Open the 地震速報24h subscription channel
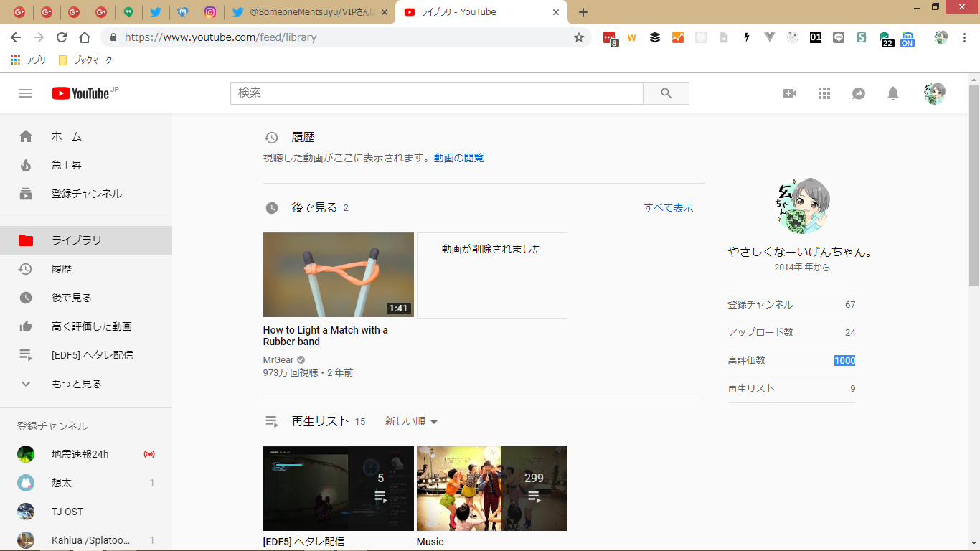The image size is (980, 551). 80,454
